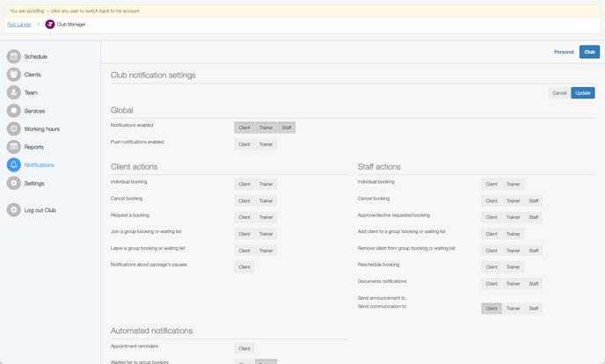Toggle Client for client Individual booking
The height and width of the screenshot is (364, 605).
click(x=244, y=185)
